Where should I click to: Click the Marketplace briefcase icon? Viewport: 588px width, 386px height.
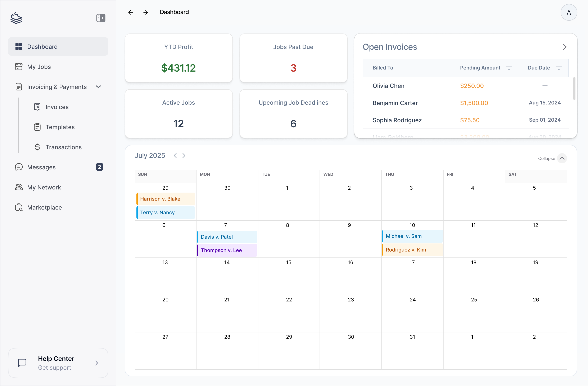pyautogui.click(x=19, y=207)
